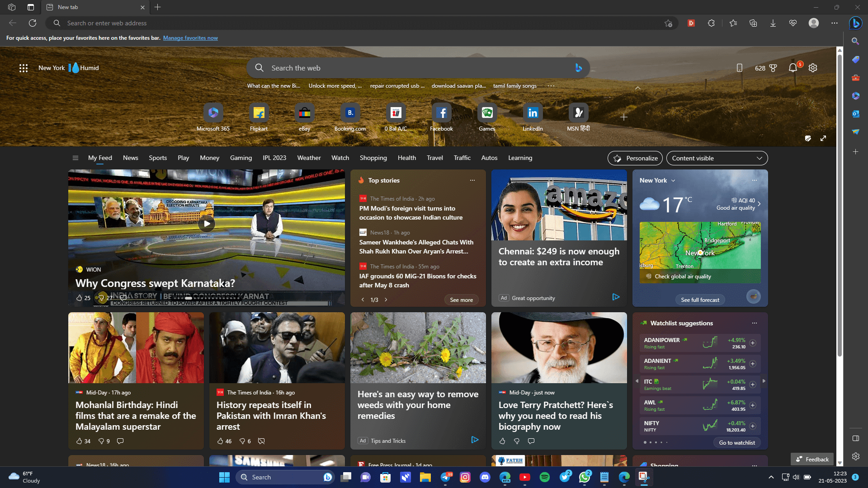Click See full forecast weather link
This screenshot has width=868, height=488.
(700, 299)
